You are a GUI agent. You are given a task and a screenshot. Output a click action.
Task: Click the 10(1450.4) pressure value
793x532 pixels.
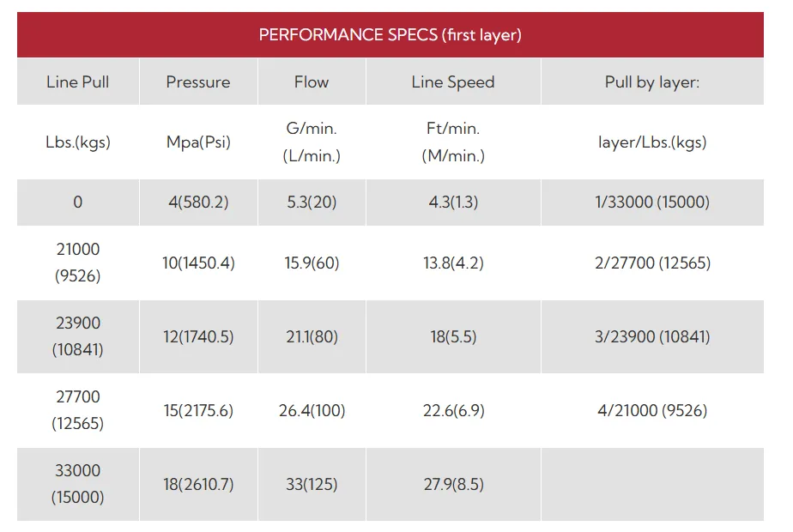pyautogui.click(x=198, y=263)
